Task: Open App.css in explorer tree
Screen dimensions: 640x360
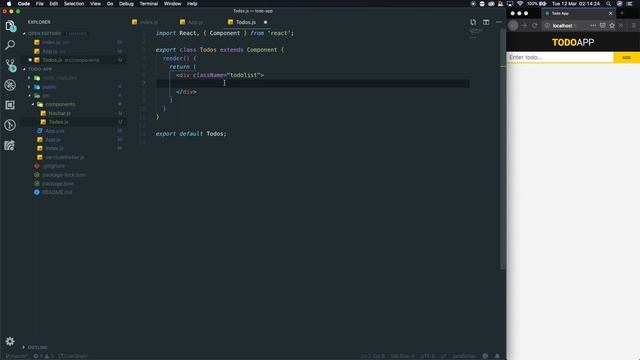Action: point(55,131)
